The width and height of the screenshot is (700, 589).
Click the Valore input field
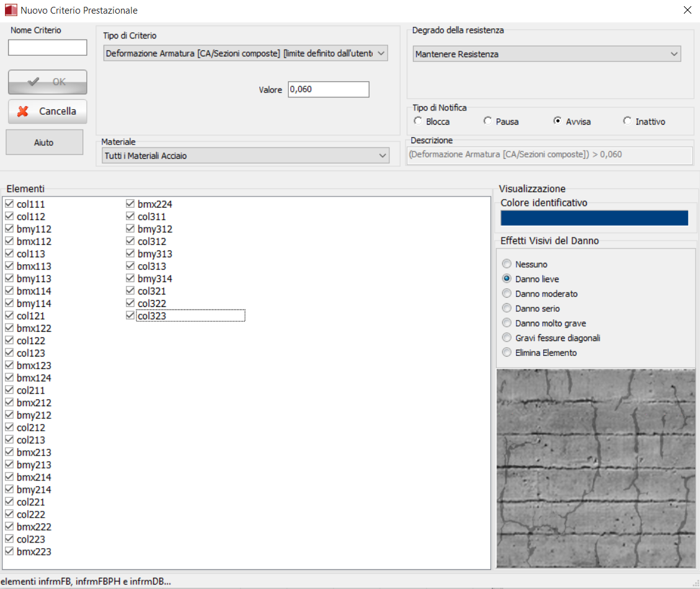pos(328,89)
